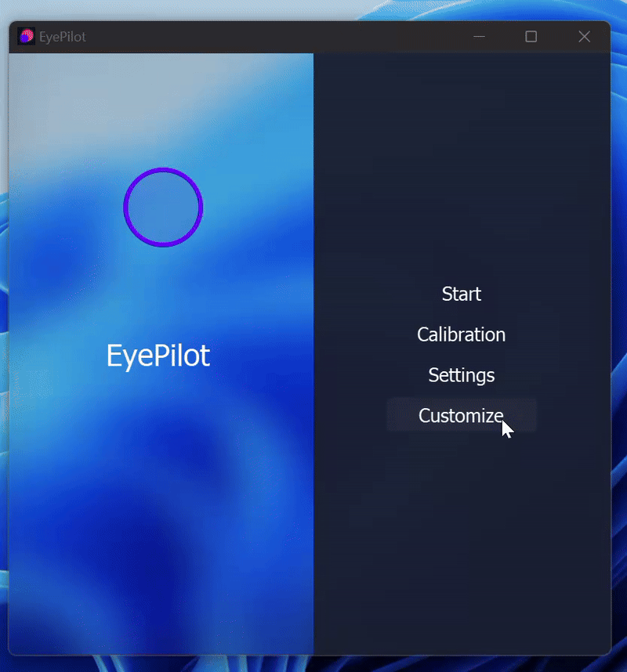Viewport: 627px width, 672px height.
Task: Maximize the EyePilot window
Action: point(531,36)
